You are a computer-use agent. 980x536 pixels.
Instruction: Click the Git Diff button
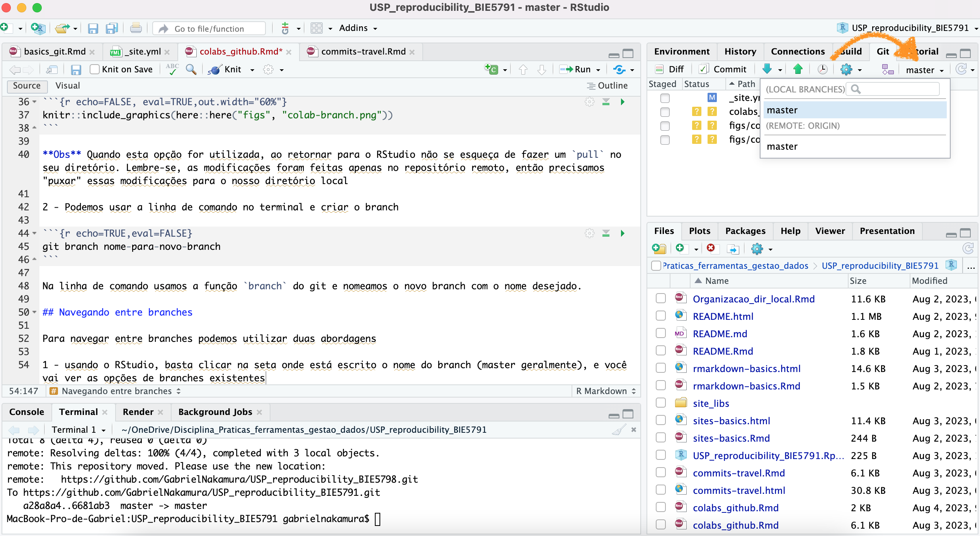click(x=669, y=70)
